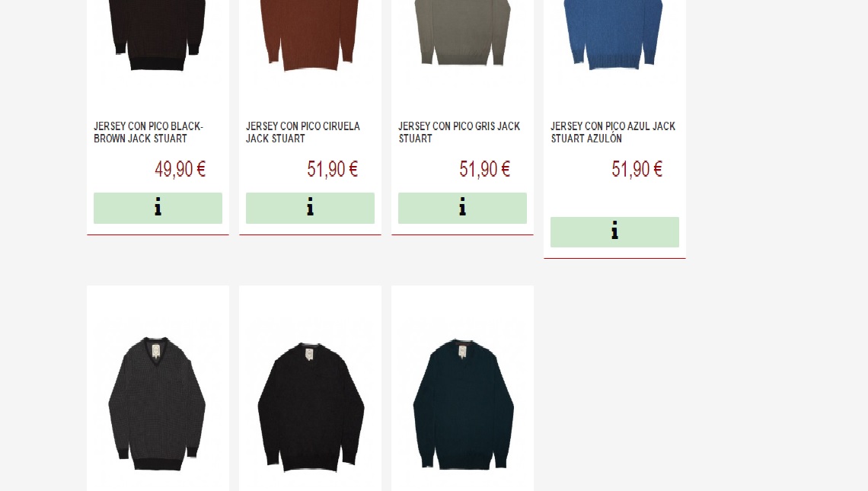Select the blue sweater image

pos(614,34)
